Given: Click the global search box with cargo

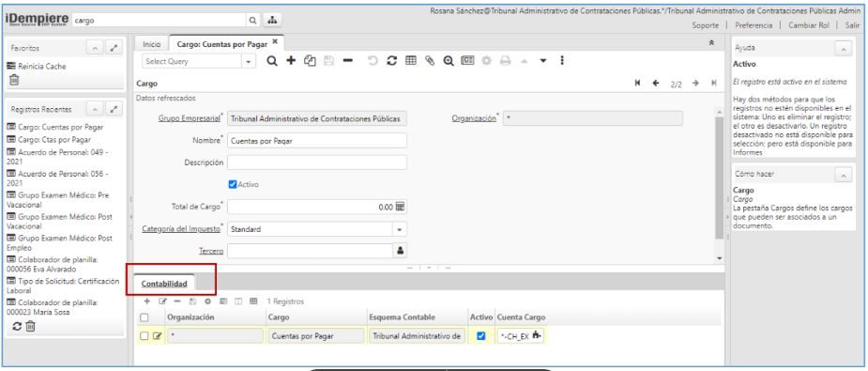Looking at the screenshot, I should (x=160, y=20).
